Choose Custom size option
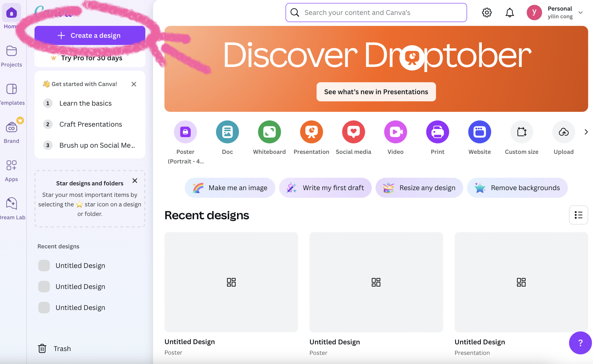The width and height of the screenshot is (593, 364). (x=521, y=132)
